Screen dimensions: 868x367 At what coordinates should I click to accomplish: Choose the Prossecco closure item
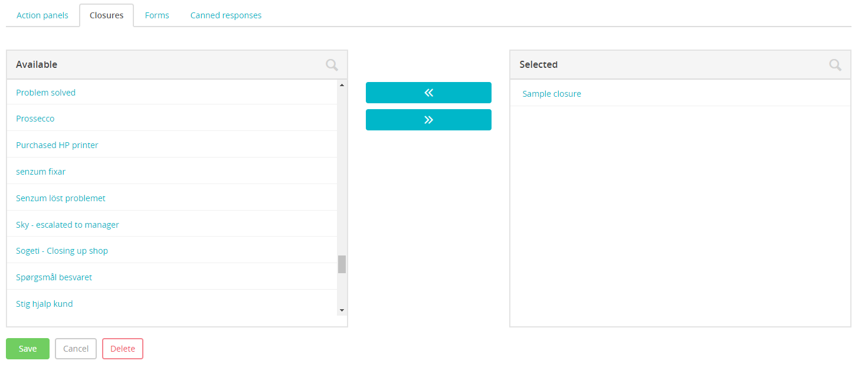(35, 119)
